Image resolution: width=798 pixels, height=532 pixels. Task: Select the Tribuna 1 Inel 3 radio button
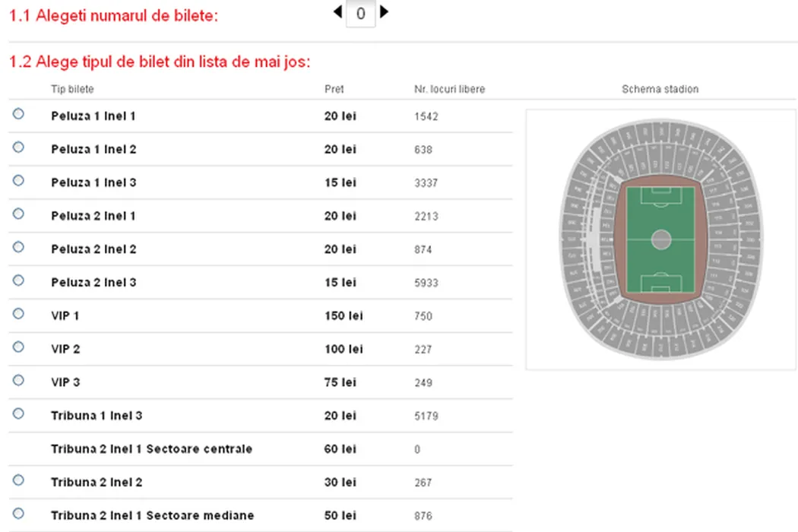18,413
